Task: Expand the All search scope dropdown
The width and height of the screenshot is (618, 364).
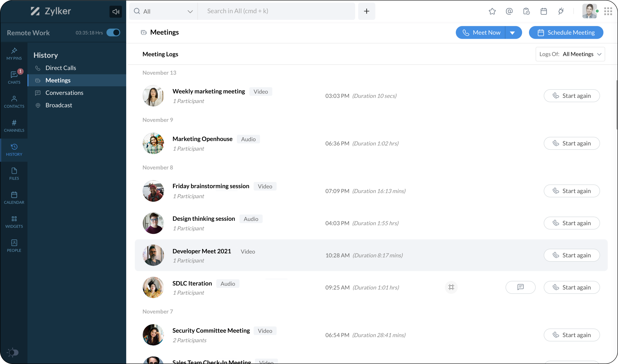Action: [163, 11]
